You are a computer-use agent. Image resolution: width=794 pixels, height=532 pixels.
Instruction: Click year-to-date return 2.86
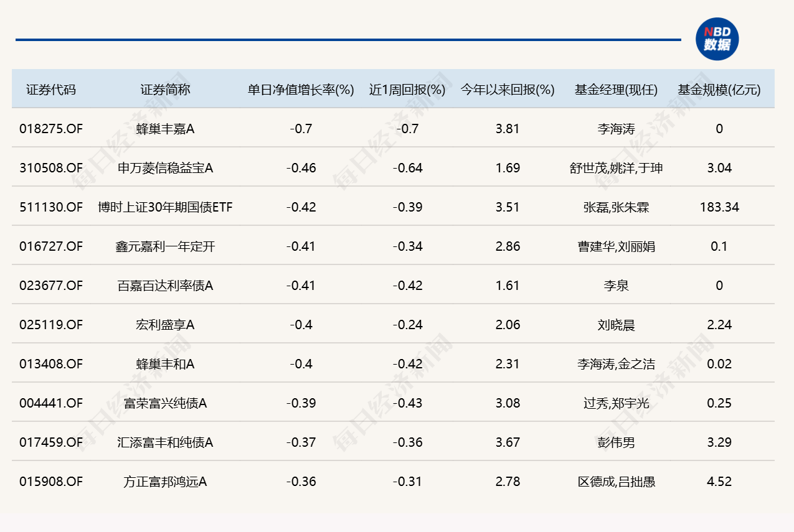click(508, 247)
